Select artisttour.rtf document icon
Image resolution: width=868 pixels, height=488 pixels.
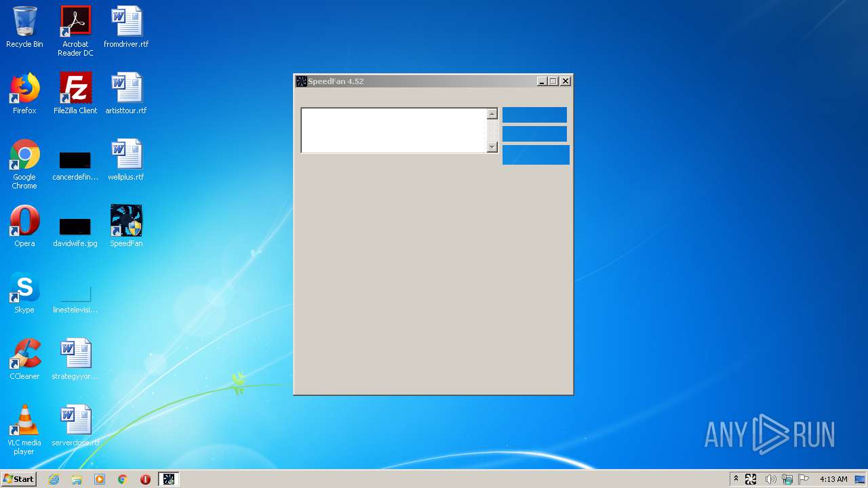click(x=126, y=94)
